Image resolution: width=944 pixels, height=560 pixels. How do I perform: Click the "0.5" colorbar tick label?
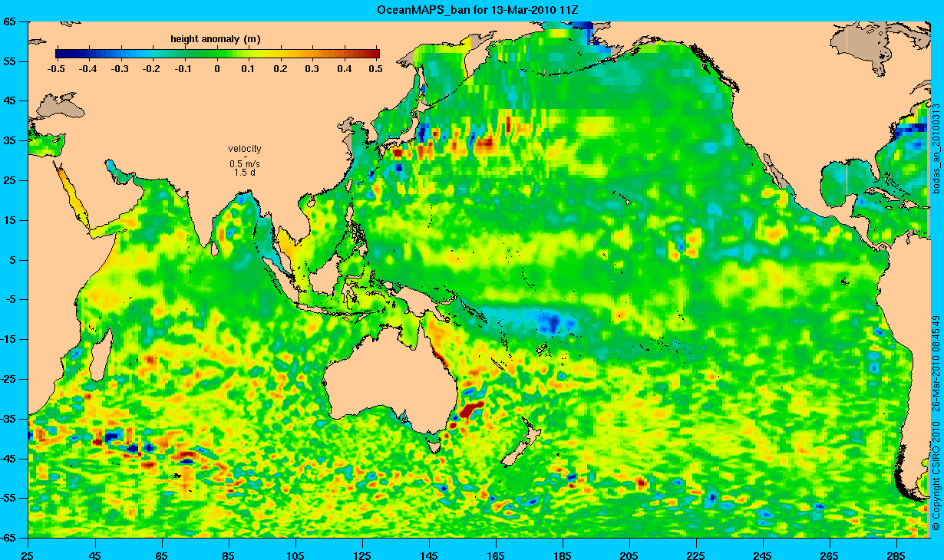376,69
